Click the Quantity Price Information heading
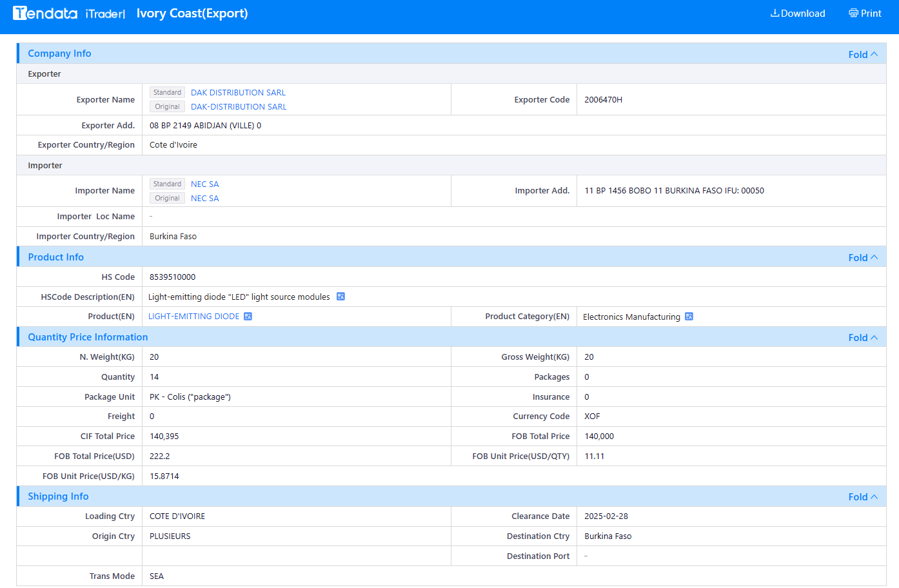This screenshot has width=899, height=588. click(88, 337)
